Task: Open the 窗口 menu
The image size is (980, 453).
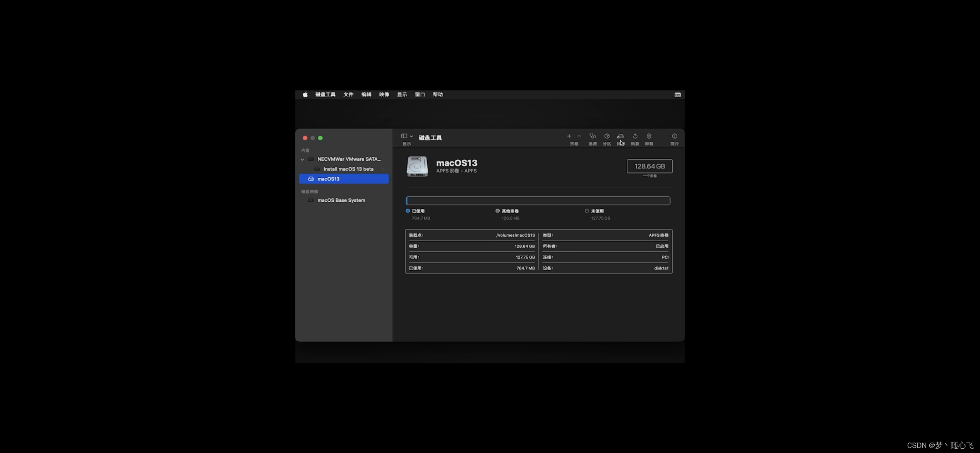Action: coord(420,94)
